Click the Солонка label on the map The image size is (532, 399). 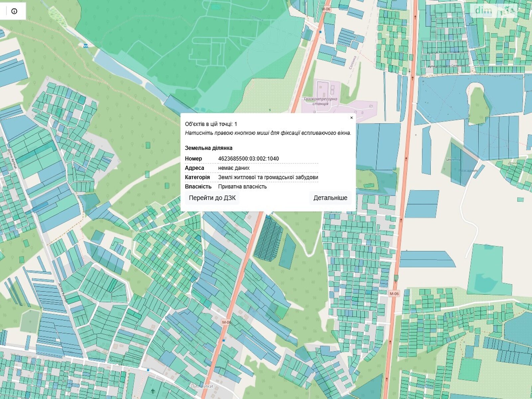click(x=352, y=63)
